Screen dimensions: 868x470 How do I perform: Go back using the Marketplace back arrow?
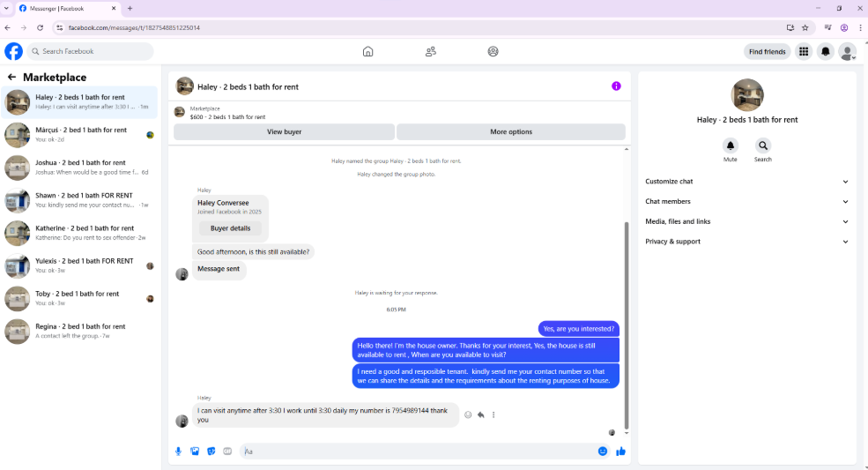pyautogui.click(x=11, y=77)
